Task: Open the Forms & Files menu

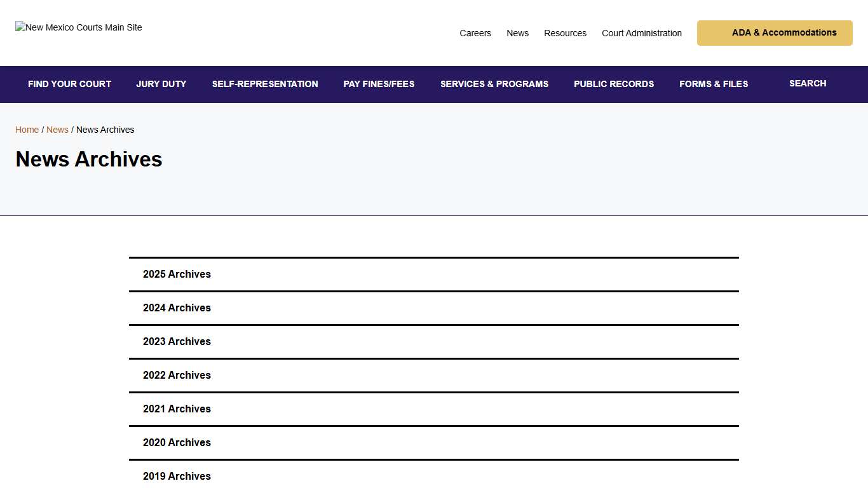Action: click(714, 84)
